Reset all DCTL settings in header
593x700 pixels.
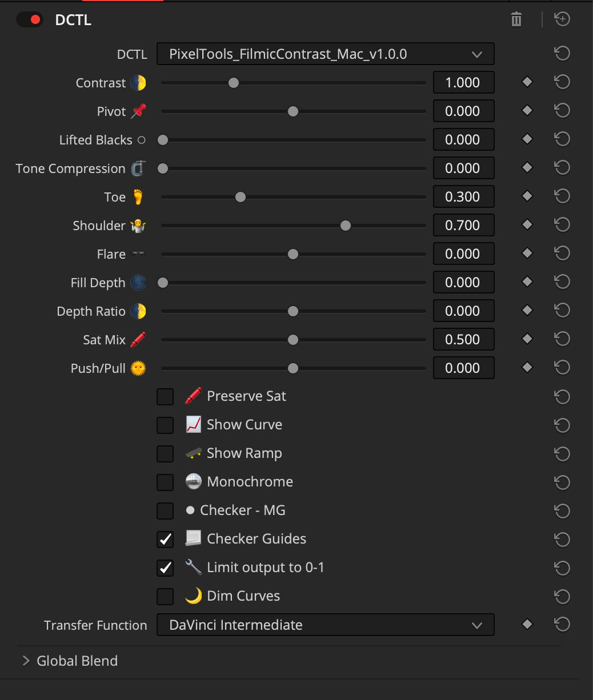pos(562,19)
